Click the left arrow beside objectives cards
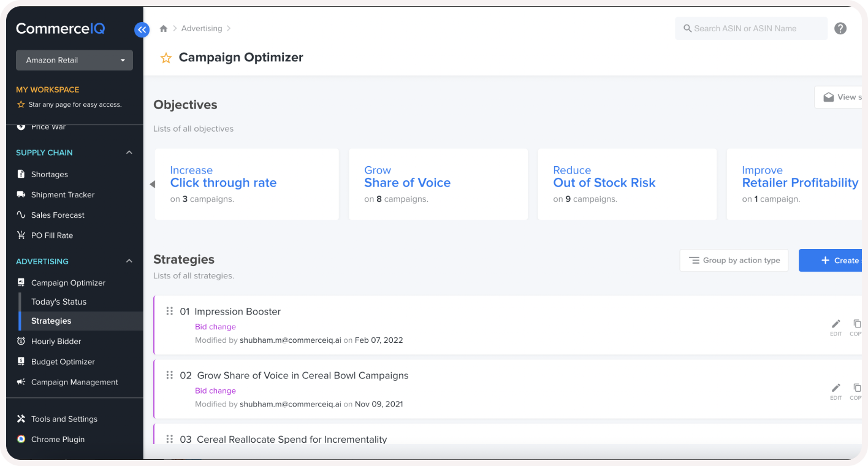Image resolution: width=868 pixels, height=466 pixels. click(x=152, y=184)
